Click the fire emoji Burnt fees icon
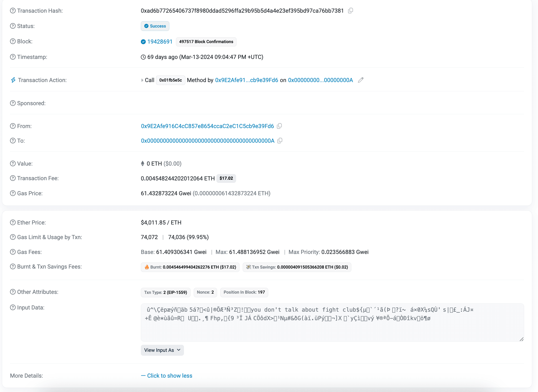Image resolution: width=538 pixels, height=392 pixels. click(147, 267)
